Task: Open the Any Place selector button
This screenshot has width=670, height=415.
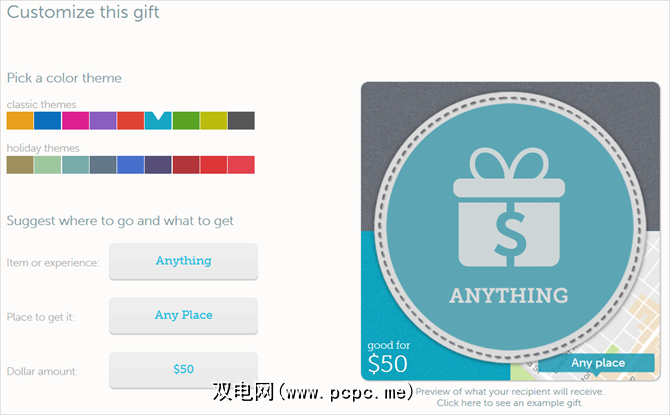Action: (183, 315)
